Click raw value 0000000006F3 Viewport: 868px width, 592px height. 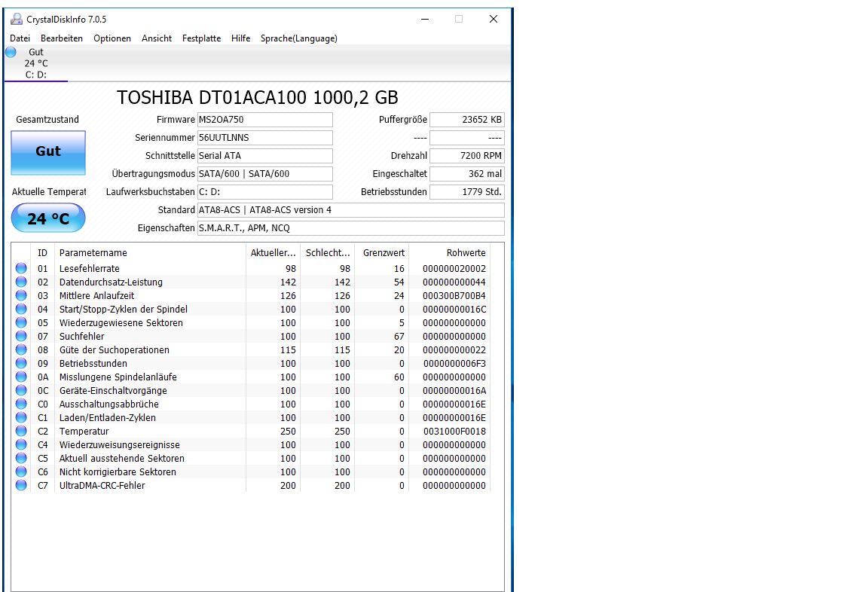pyautogui.click(x=454, y=364)
